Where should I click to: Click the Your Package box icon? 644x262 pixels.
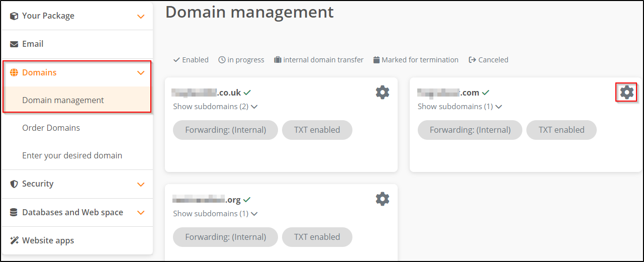(x=14, y=16)
